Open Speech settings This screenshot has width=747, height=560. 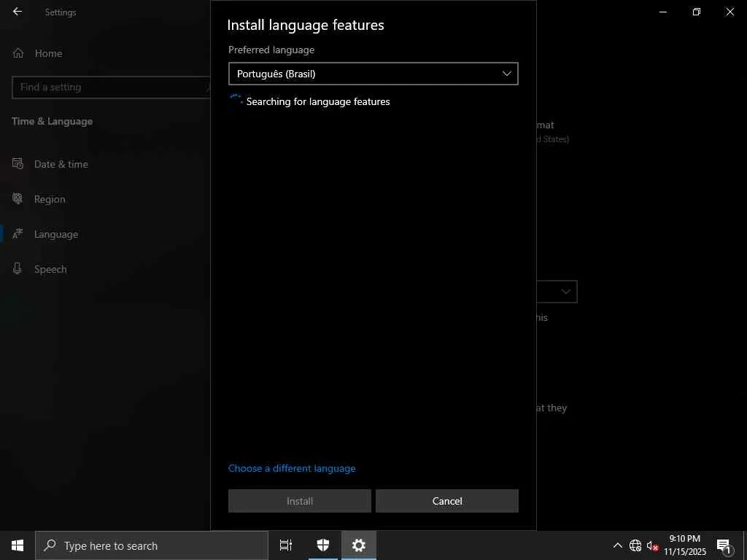point(50,270)
